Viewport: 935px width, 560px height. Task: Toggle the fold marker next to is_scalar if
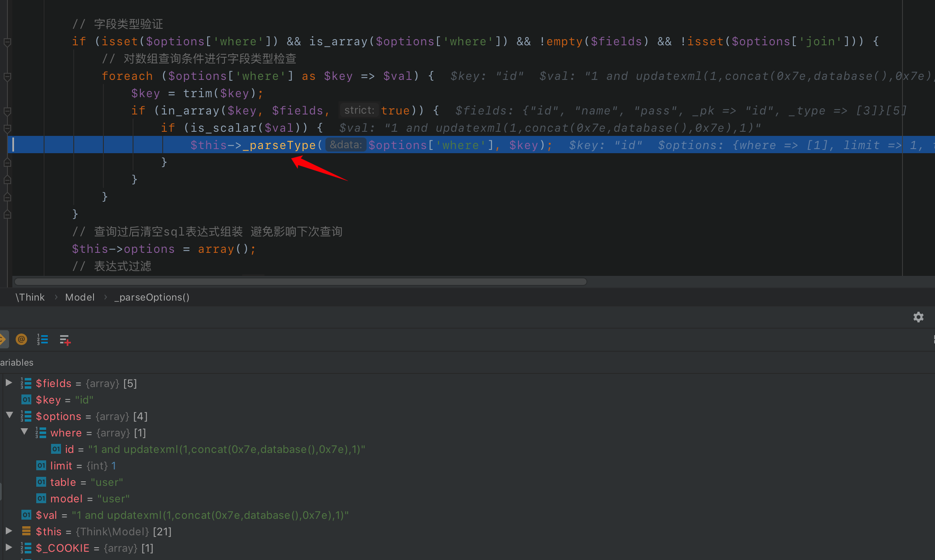pos(7,128)
